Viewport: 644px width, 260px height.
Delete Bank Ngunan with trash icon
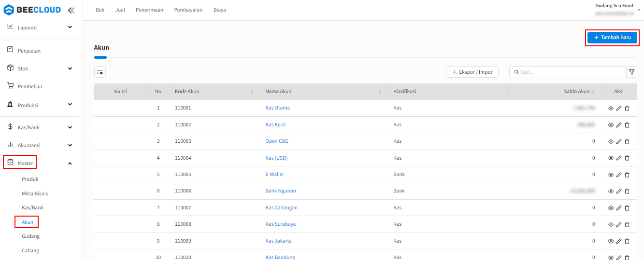pos(627,191)
